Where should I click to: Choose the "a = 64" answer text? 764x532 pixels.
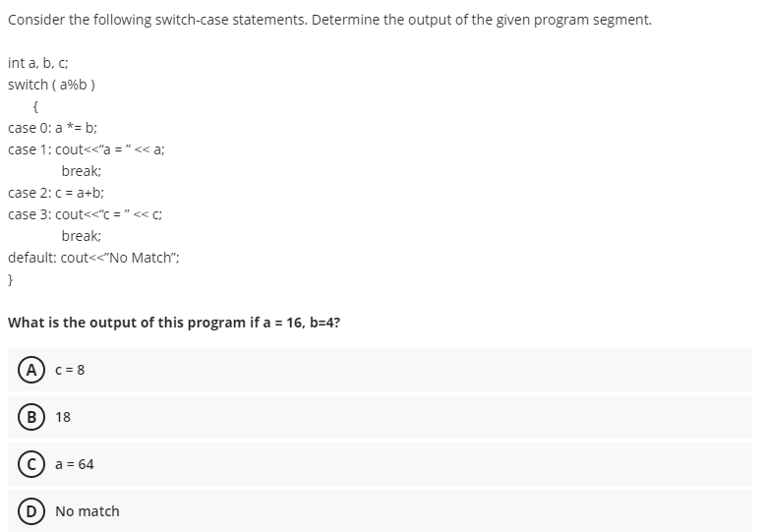(75, 464)
